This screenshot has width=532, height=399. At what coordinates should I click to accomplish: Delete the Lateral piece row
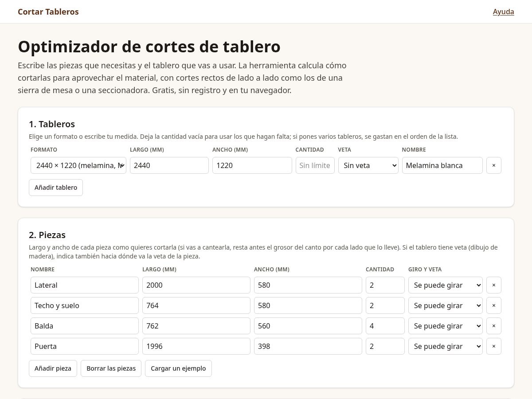coord(494,285)
